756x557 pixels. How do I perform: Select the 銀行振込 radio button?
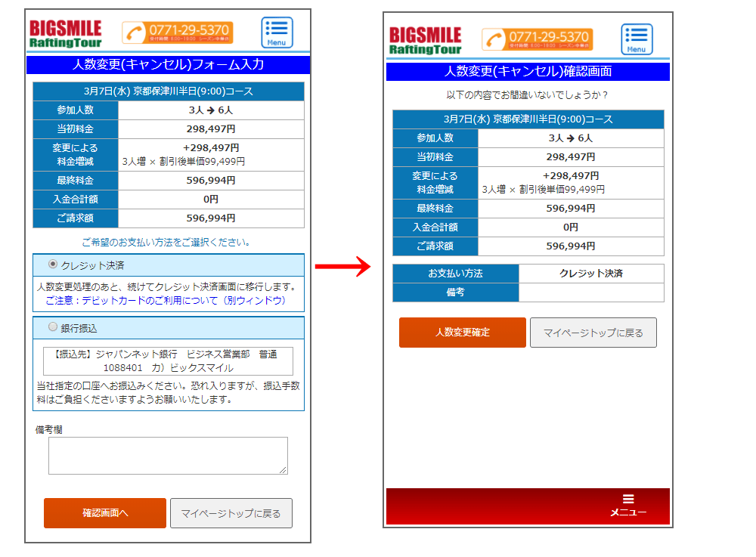pos(52,327)
